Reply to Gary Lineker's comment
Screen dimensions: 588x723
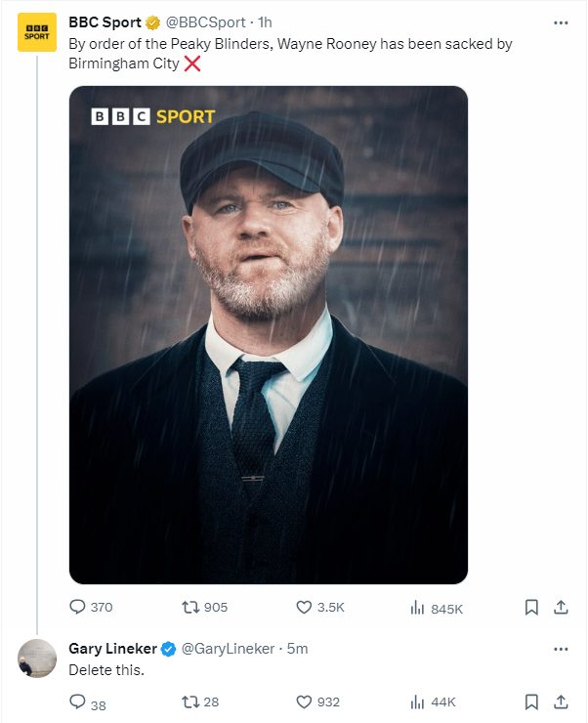click(78, 702)
